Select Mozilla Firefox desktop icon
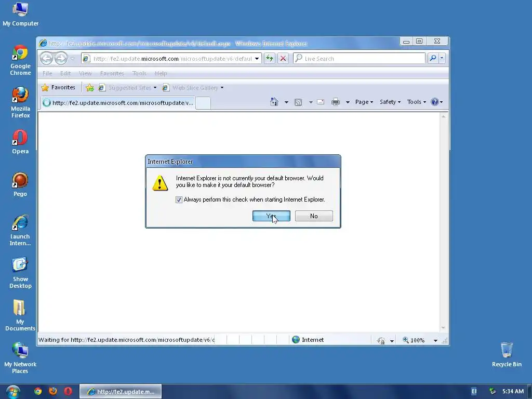This screenshot has width=532, height=399. pos(20,102)
